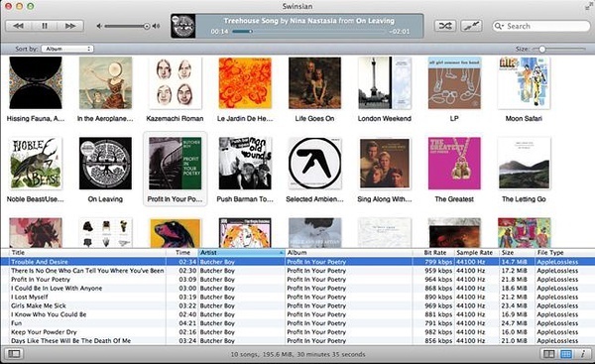Sort by the Title column header
The image size is (595, 364).
click(x=86, y=252)
